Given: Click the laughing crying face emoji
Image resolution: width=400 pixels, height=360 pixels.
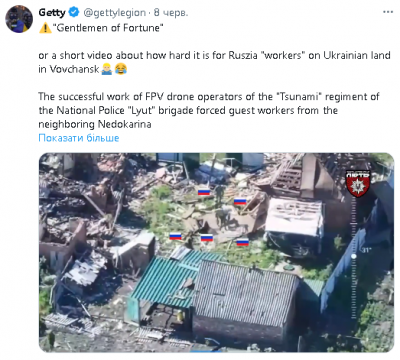Looking at the screenshot, I should (121, 69).
